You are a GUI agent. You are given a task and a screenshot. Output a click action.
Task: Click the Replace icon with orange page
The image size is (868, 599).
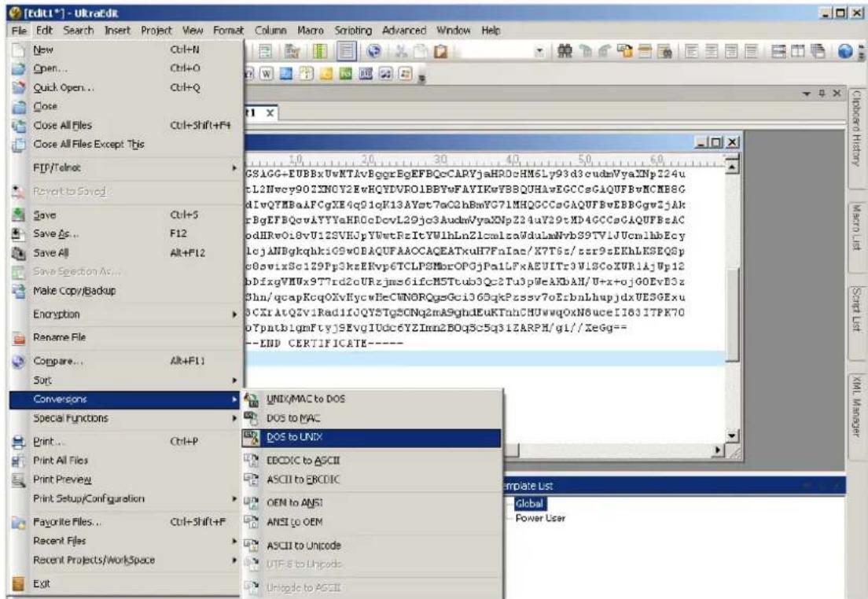[626, 51]
